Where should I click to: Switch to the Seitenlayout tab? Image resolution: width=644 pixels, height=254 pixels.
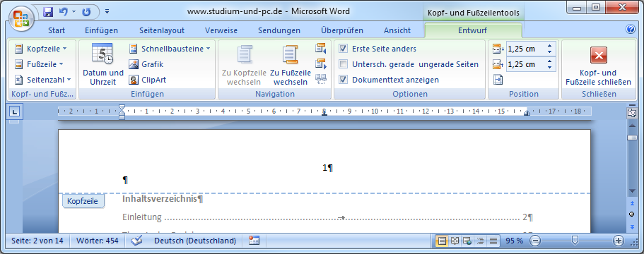162,30
